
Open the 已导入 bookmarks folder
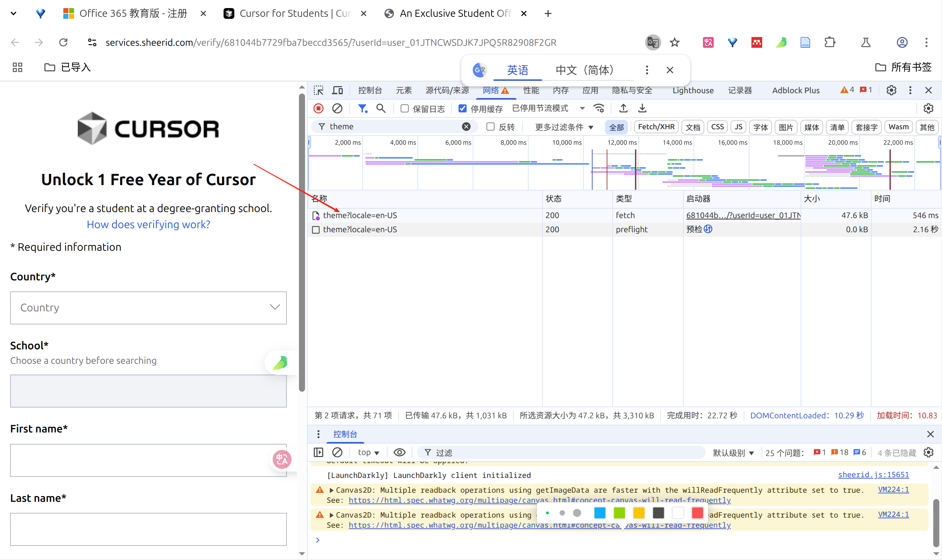(x=68, y=67)
